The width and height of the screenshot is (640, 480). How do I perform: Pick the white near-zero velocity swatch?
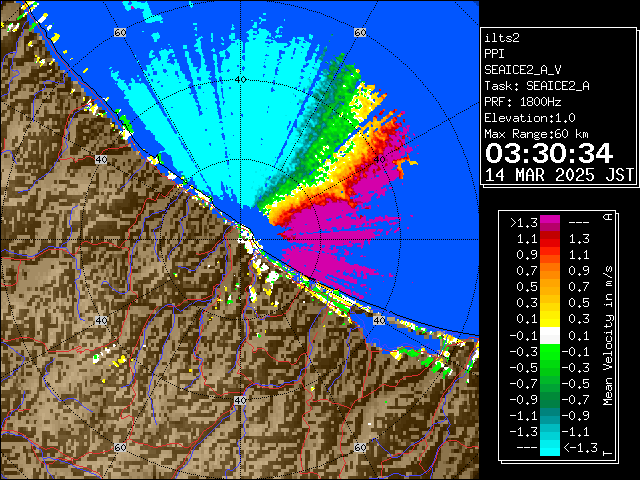550,336
